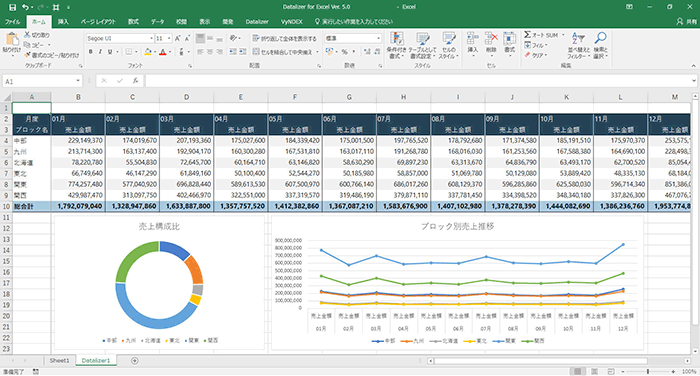Open the font name dropdown (Segoe UI)

pyautogui.click(x=152, y=38)
